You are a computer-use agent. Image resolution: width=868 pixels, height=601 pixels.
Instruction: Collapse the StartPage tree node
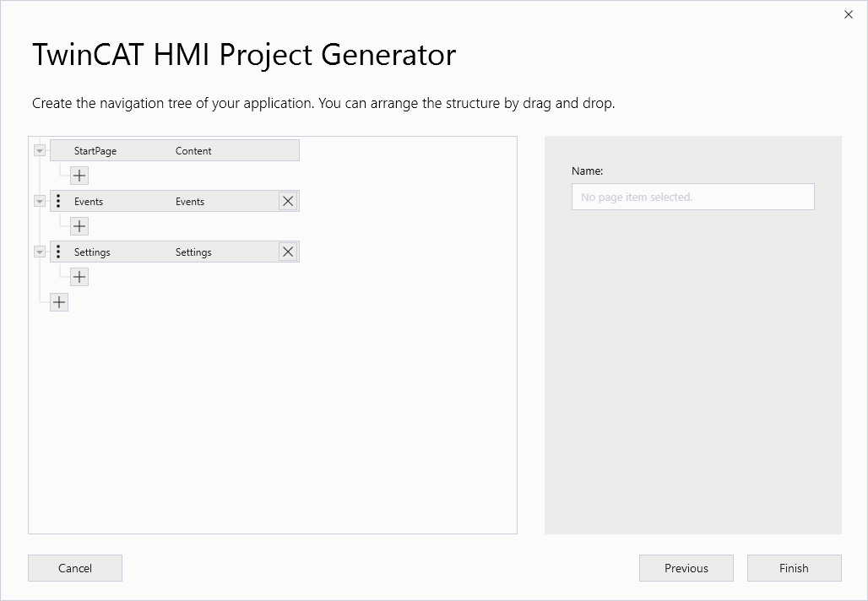pyautogui.click(x=40, y=150)
